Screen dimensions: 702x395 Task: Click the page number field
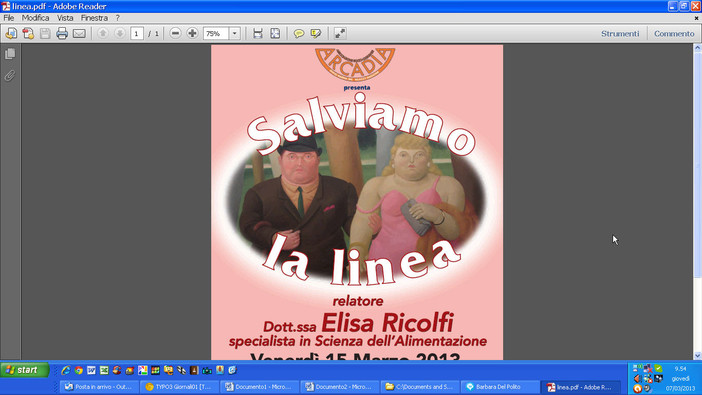click(137, 34)
